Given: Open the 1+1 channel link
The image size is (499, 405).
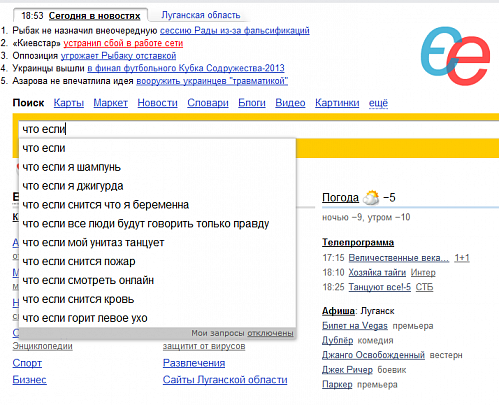Looking at the screenshot, I should pos(462,258).
